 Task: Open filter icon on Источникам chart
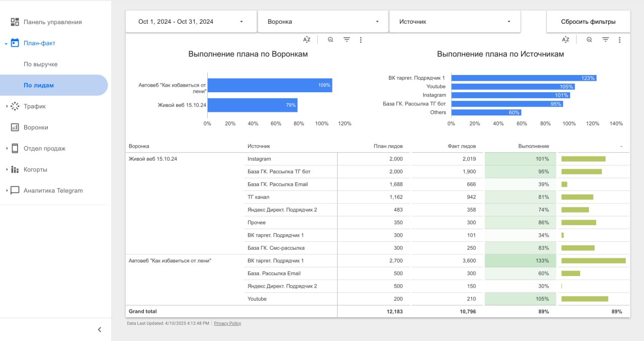606,40
